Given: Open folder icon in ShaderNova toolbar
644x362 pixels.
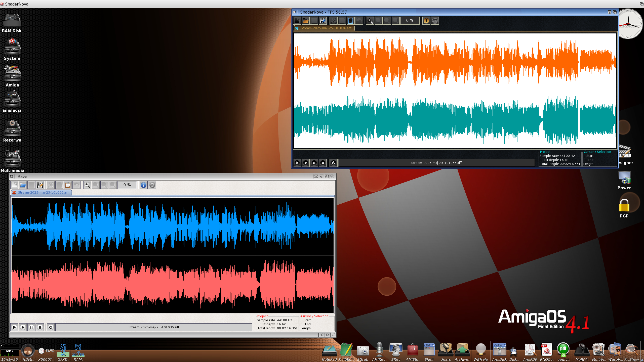Looking at the screenshot, I should click(x=305, y=21).
